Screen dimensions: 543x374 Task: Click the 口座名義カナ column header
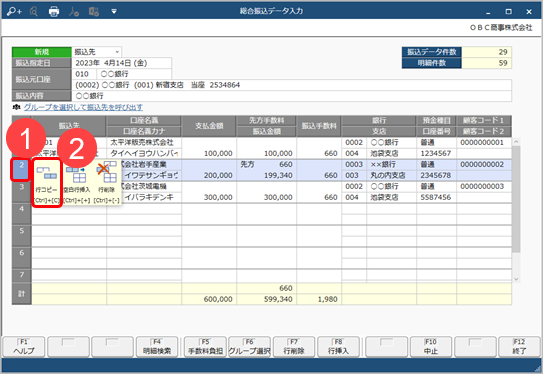click(144, 132)
